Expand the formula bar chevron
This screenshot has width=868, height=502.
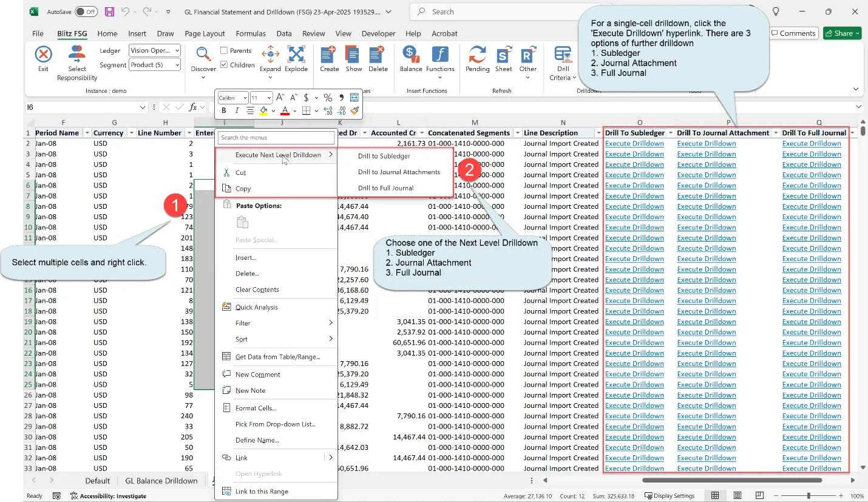click(x=858, y=107)
